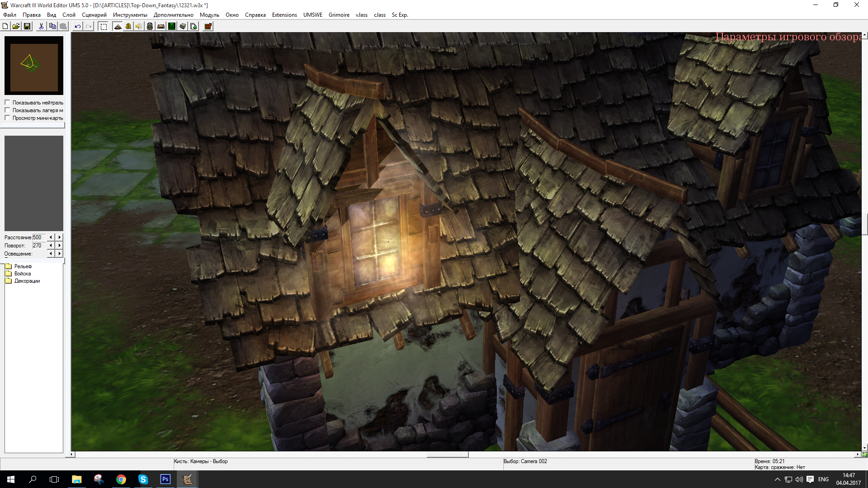Activate the dashed-rectangle selection brush

(x=104, y=26)
